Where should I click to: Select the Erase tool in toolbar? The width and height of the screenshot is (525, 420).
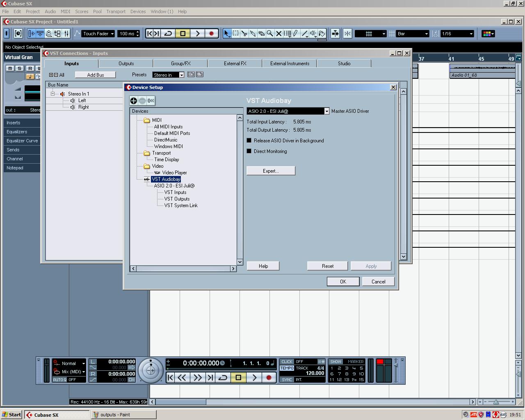click(262, 34)
